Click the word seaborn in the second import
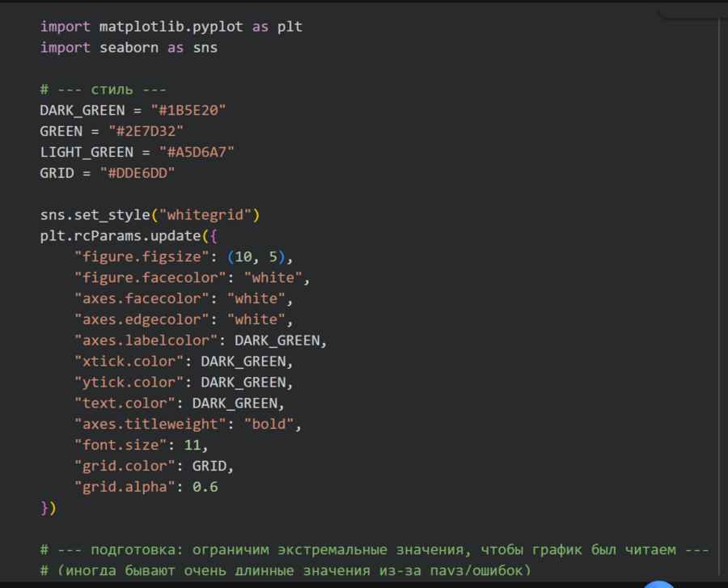The width and height of the screenshot is (728, 588). click(129, 48)
